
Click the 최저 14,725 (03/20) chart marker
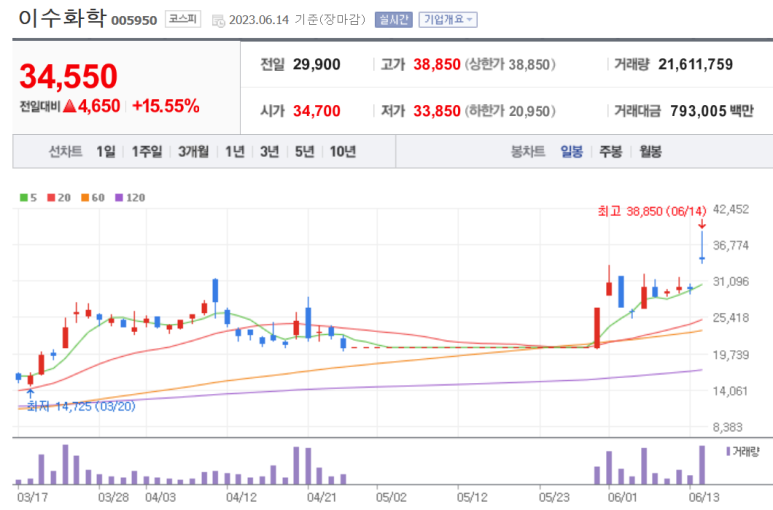pyautogui.click(x=81, y=406)
